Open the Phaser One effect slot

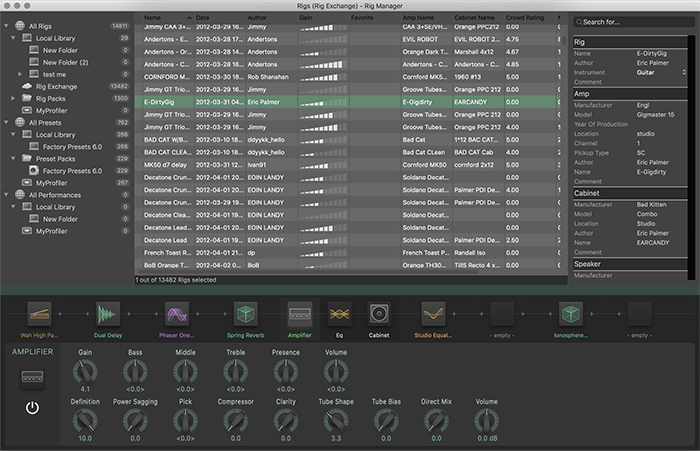pos(177,314)
